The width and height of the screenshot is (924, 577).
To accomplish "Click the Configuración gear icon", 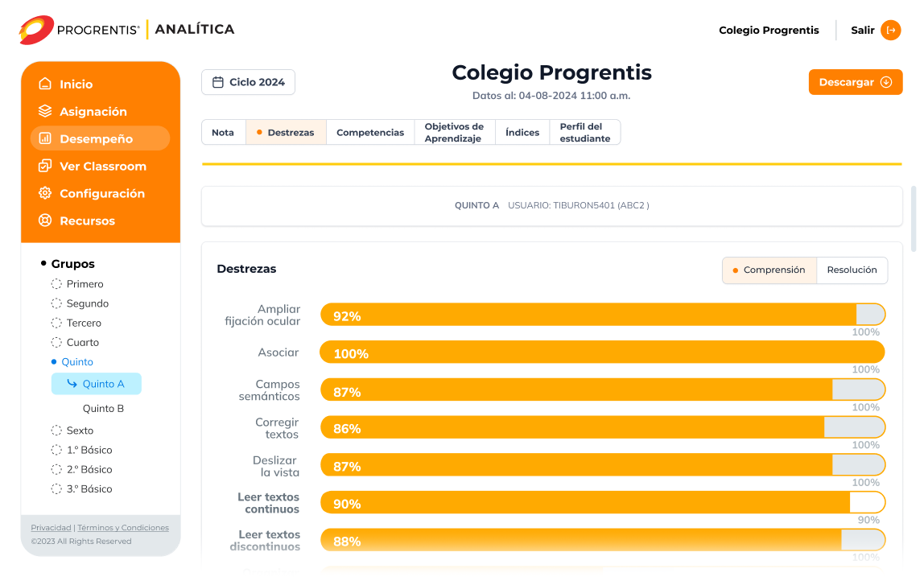I will (45, 193).
